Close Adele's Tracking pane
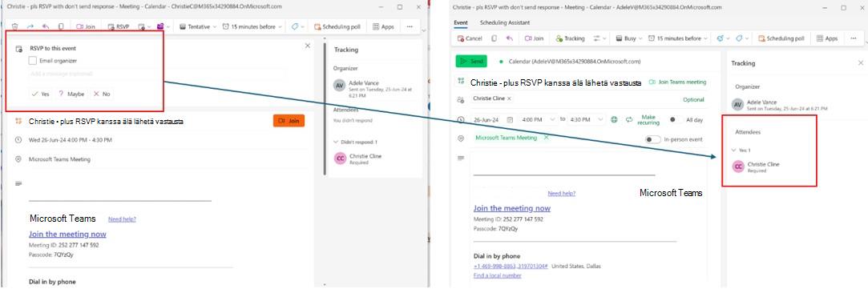 click(860, 63)
